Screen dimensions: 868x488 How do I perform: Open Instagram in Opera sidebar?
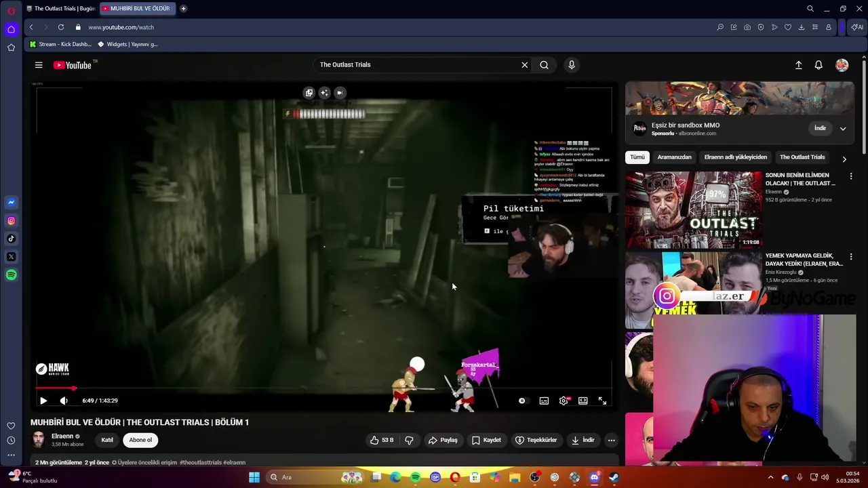coord(11,221)
